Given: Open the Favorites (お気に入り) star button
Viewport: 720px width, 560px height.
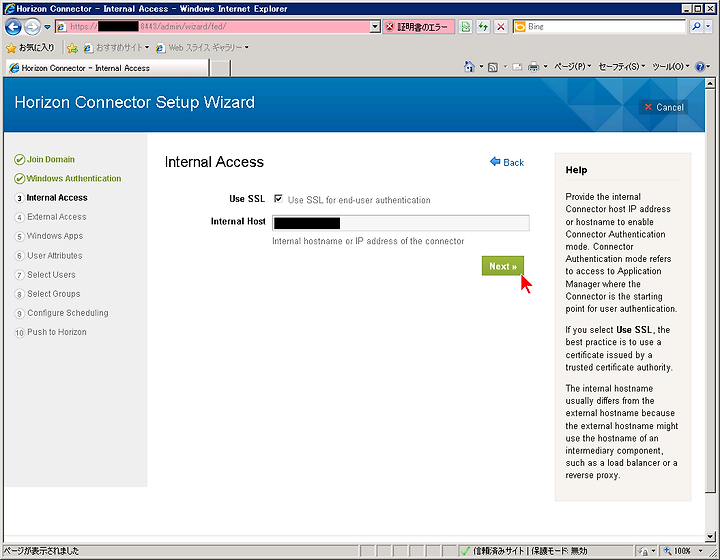Looking at the screenshot, I should [x=30, y=47].
